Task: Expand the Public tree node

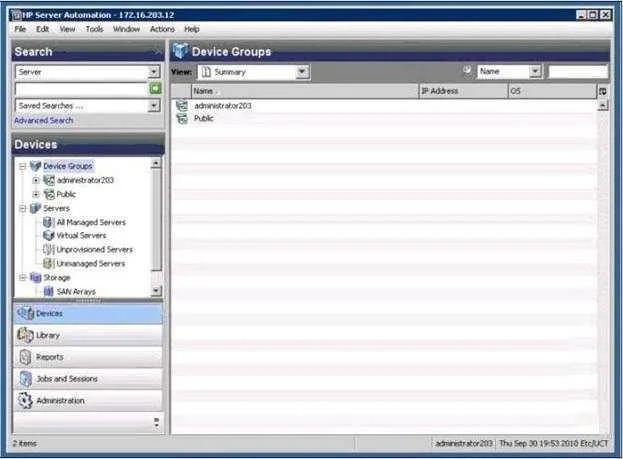Action: [36, 194]
